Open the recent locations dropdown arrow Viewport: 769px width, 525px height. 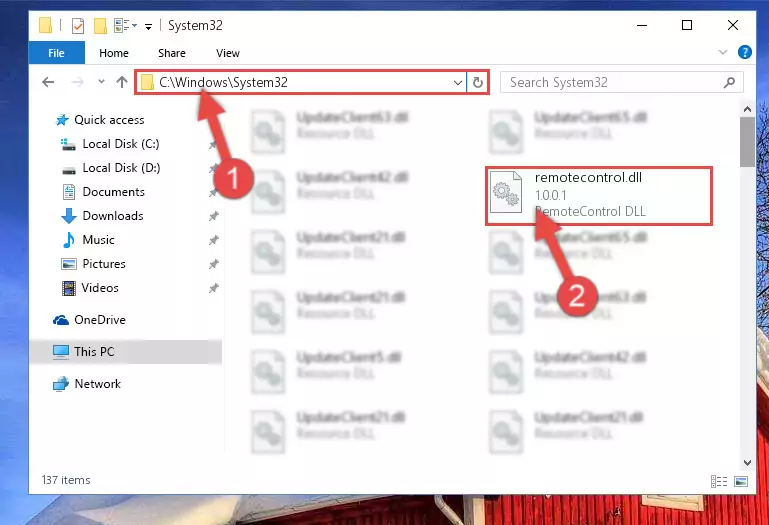101,82
